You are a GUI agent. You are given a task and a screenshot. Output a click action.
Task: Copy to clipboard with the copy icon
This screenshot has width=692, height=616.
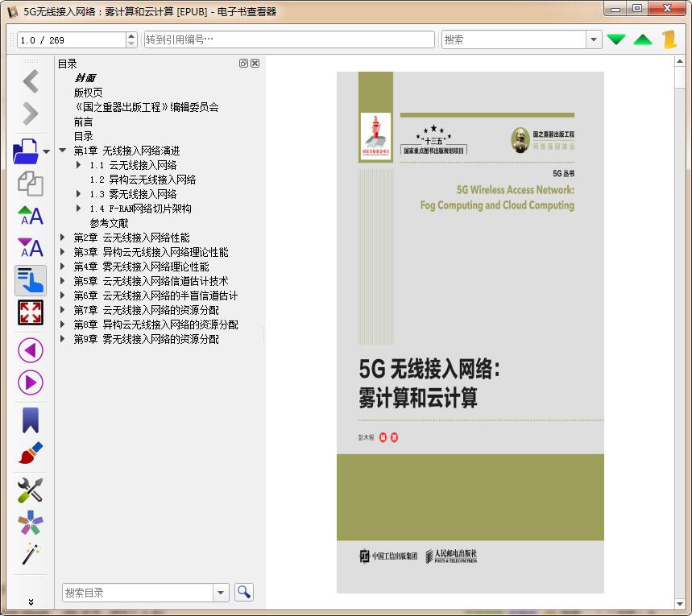pyautogui.click(x=31, y=184)
